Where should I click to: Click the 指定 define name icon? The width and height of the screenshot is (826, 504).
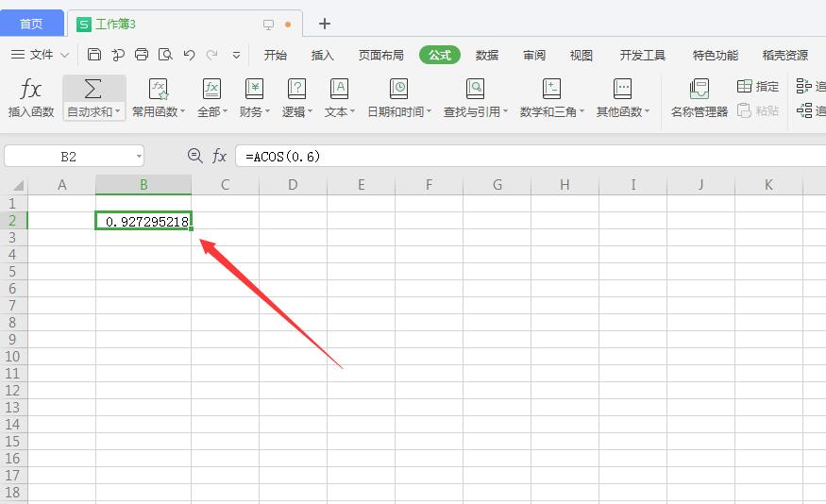point(745,87)
